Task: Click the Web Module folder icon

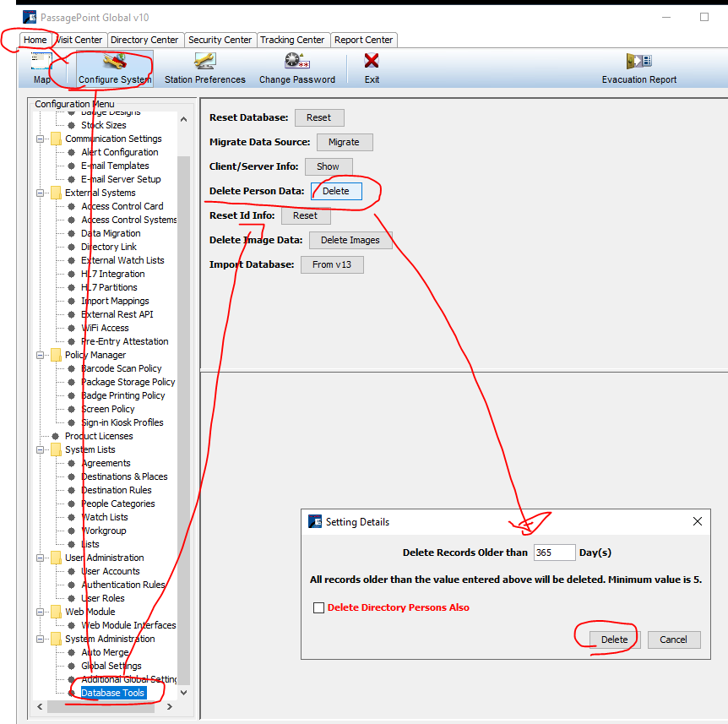Action: (x=57, y=612)
